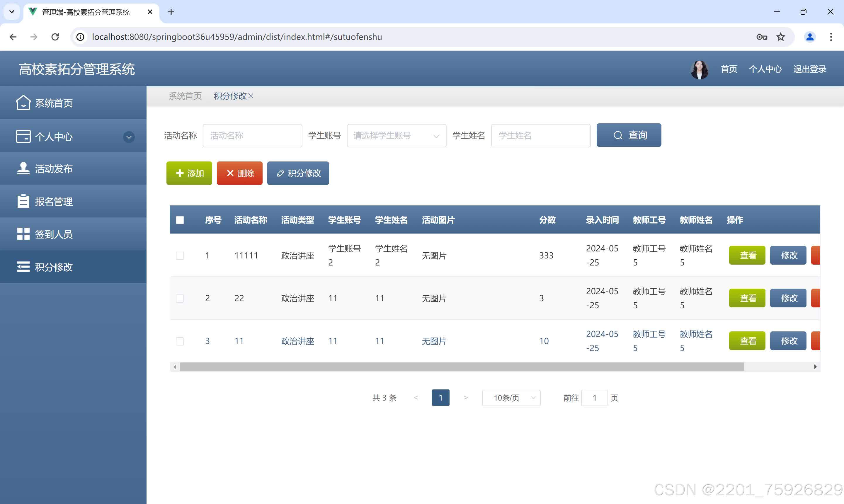Check the checkbox for row 1 (11111)
This screenshot has width=844, height=504.
tap(180, 256)
